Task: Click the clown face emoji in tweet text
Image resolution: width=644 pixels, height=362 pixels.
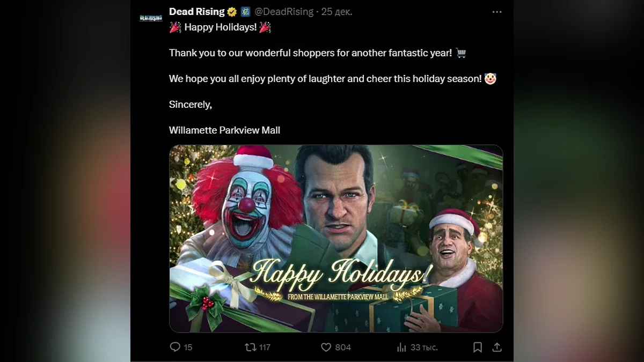Action: 490,79
